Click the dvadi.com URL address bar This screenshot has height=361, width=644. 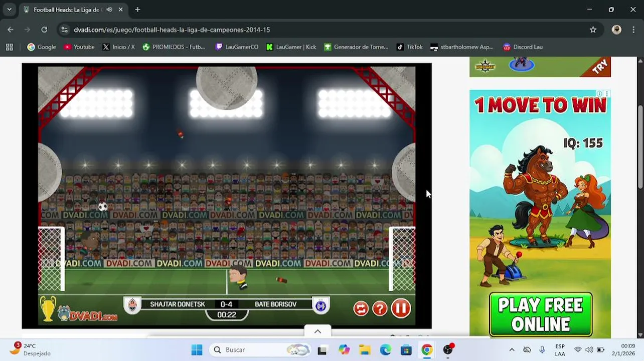point(172,30)
